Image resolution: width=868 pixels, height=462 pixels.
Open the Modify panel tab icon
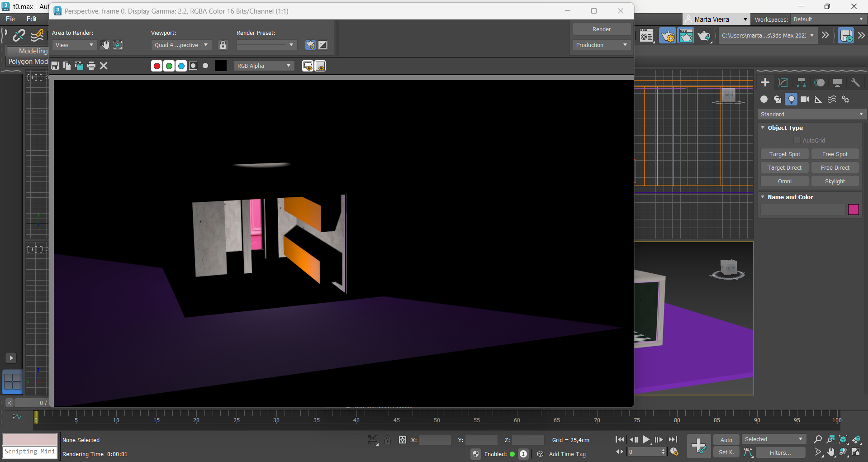pyautogui.click(x=783, y=82)
